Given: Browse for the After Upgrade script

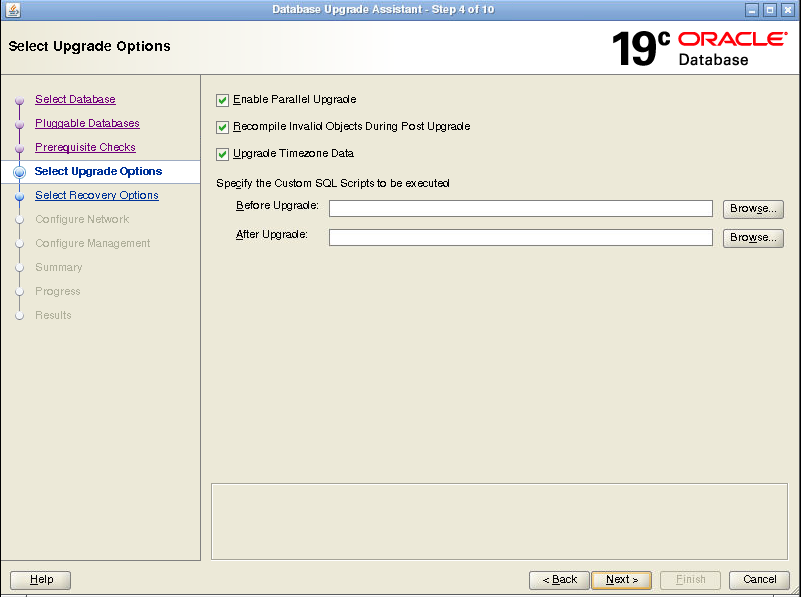Looking at the screenshot, I should (752, 238).
